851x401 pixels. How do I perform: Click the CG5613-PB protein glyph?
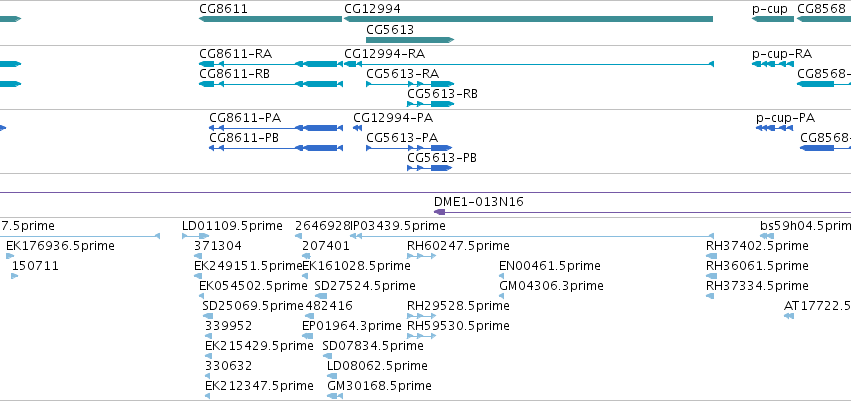430,168
